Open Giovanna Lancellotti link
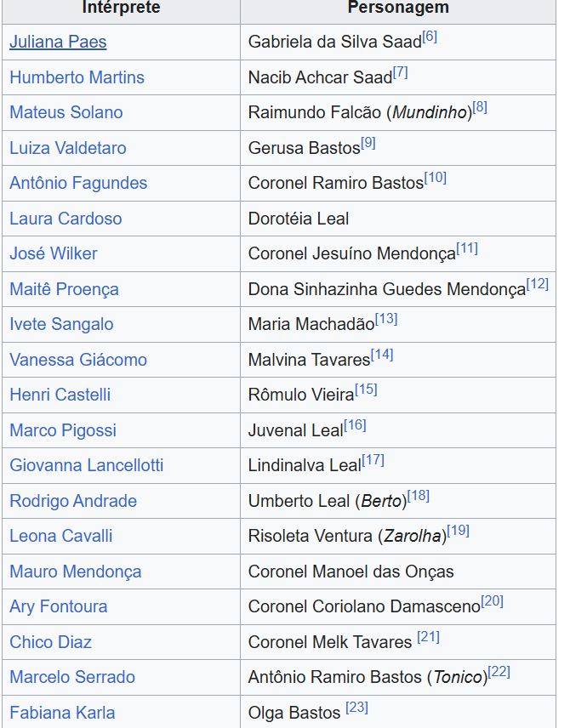 pos(86,465)
